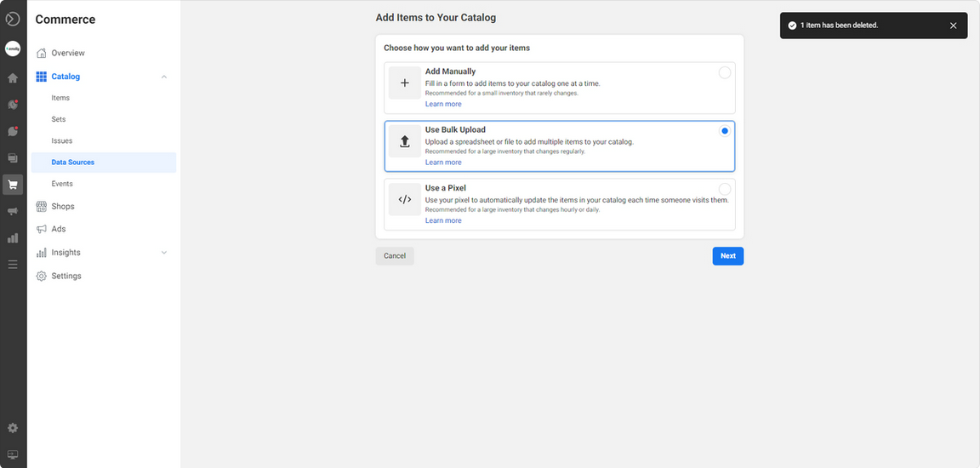Select the Commerce shopping cart icon
Screen dimensions: 980x468
coord(13,185)
